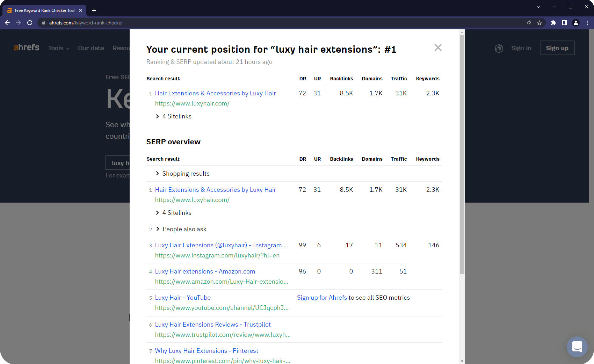The height and width of the screenshot is (364, 594).
Task: Click the modal scrollbar thumb
Action: tap(462, 155)
